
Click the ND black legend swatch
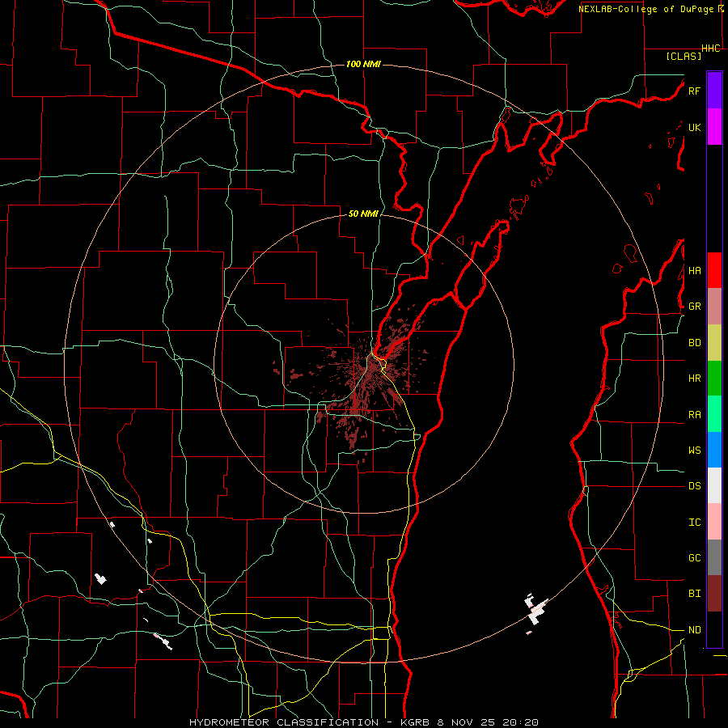[714, 629]
